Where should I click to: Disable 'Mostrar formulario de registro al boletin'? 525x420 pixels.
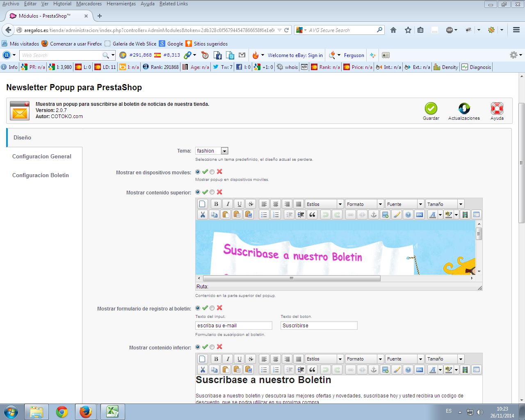coord(212,308)
